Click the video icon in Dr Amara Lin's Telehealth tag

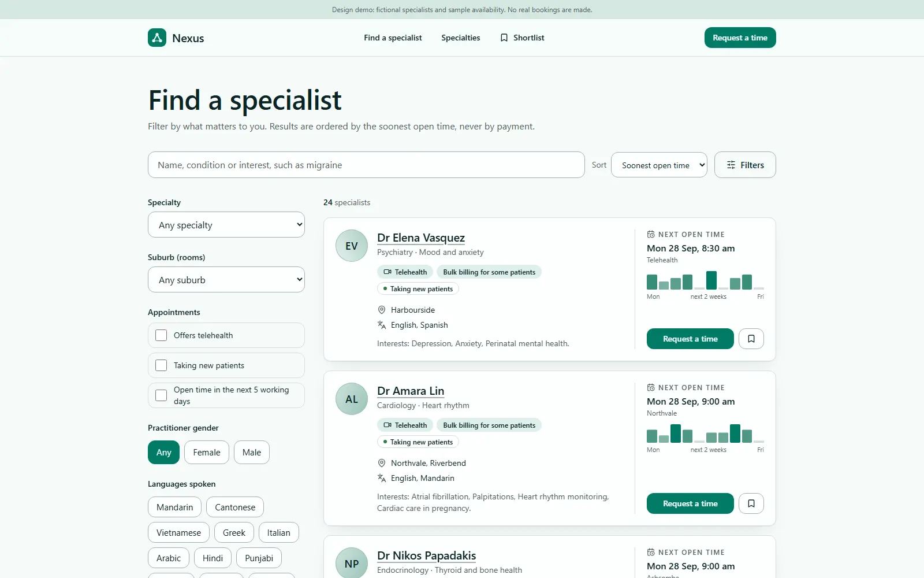pyautogui.click(x=388, y=425)
